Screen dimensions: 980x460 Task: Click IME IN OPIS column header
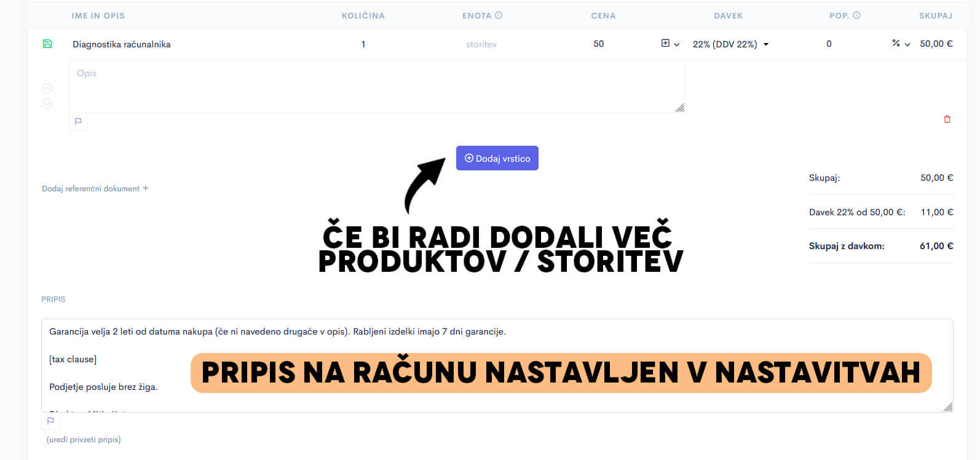[98, 16]
